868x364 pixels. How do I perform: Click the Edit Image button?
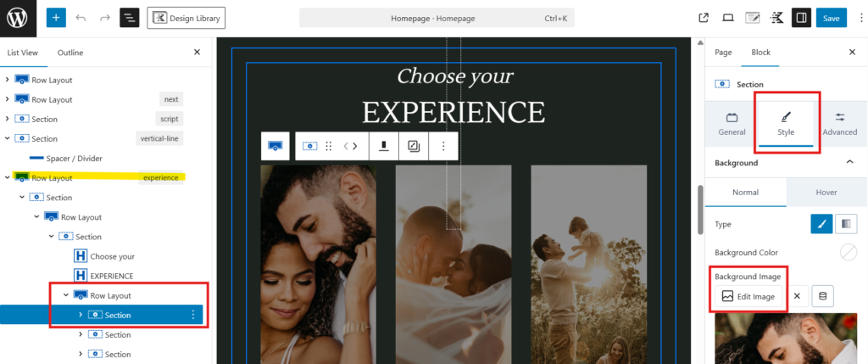click(749, 296)
